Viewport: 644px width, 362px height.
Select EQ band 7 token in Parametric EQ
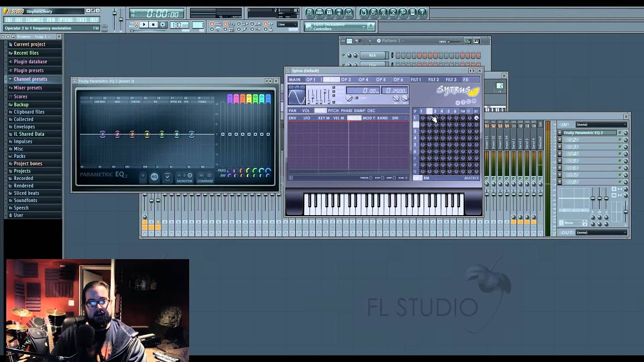192,134
